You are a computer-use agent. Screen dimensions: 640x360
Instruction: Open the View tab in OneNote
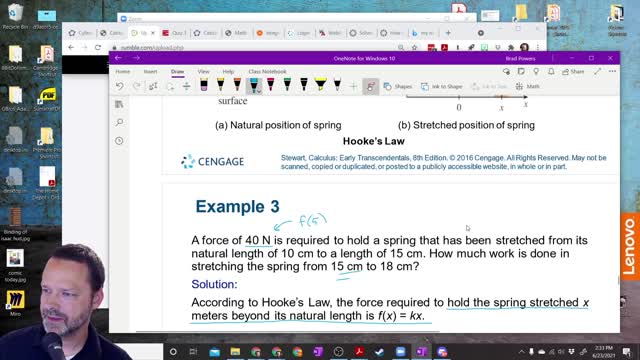click(x=203, y=71)
